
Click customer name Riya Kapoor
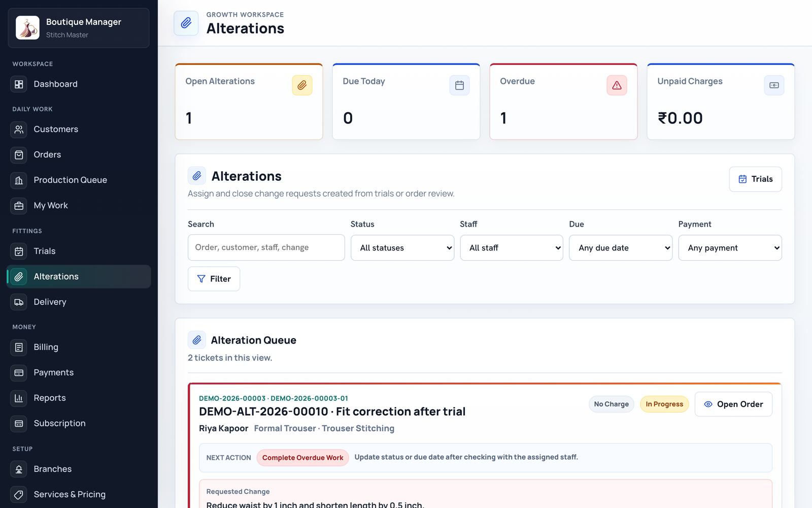[x=223, y=428]
